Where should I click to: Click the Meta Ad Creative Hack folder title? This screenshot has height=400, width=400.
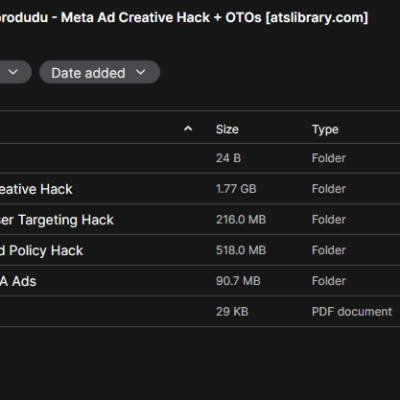coord(184,17)
